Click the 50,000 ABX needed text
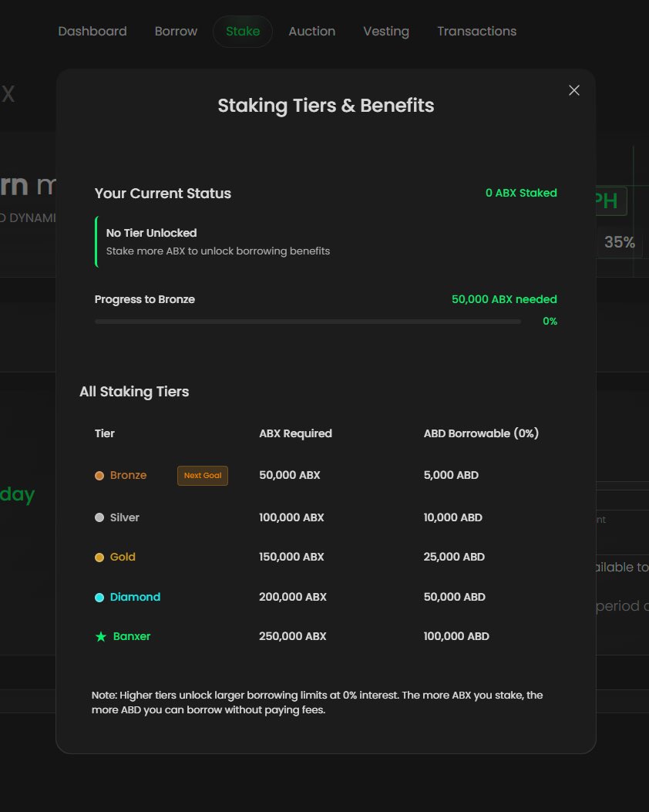 coord(504,299)
